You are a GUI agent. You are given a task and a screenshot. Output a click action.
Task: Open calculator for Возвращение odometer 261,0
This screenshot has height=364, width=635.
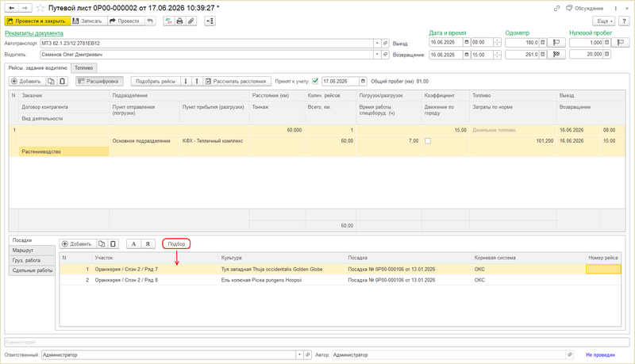click(543, 54)
